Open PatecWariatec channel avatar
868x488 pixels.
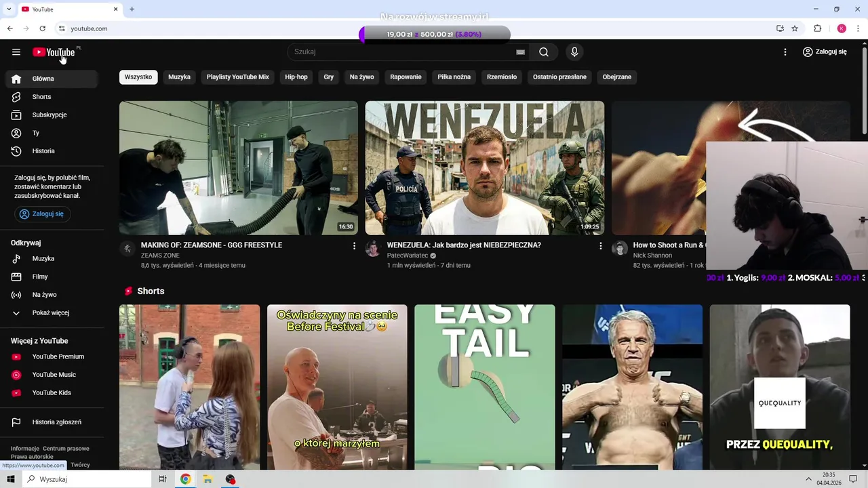[x=373, y=249]
